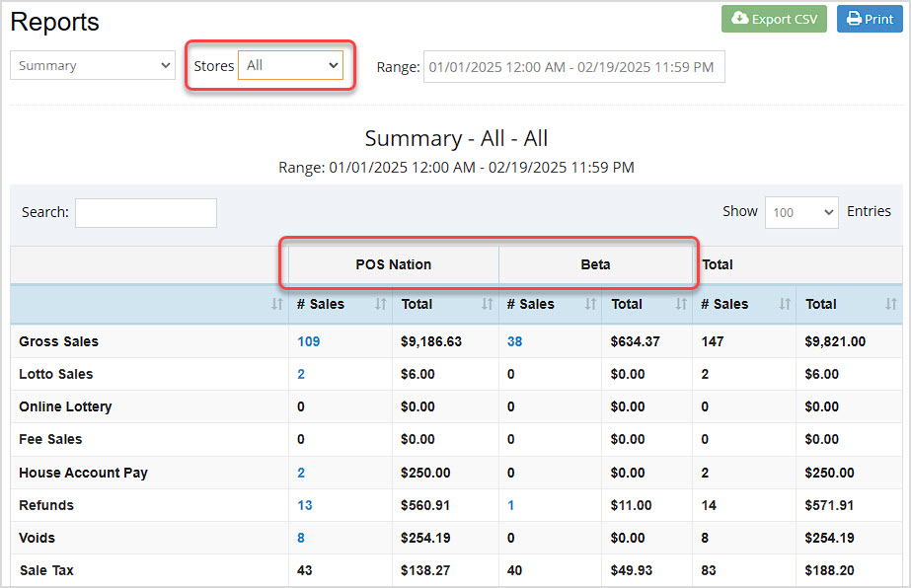Click the printer icon on the Print button
Screen dimensions: 911x588
[x=855, y=19]
